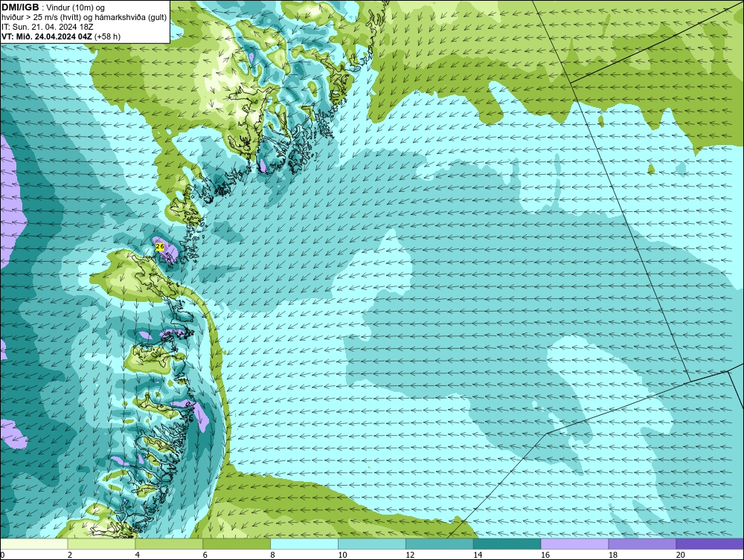The image size is (744, 560).
Task: Click the legend value label 16
Action: (x=545, y=555)
